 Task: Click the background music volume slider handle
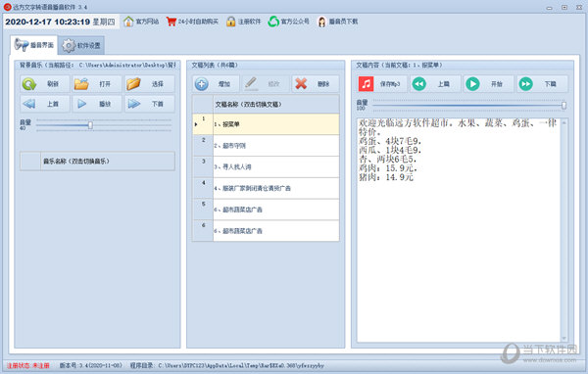point(90,125)
